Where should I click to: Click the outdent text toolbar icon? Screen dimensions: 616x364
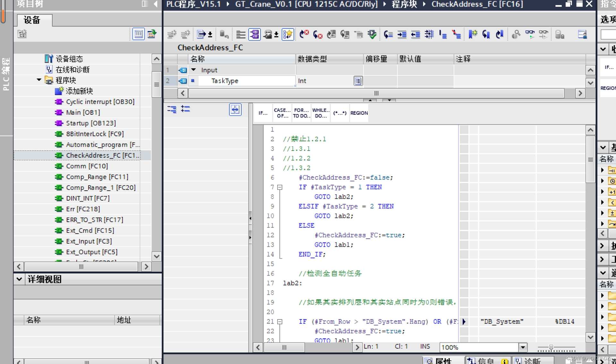(x=415, y=34)
